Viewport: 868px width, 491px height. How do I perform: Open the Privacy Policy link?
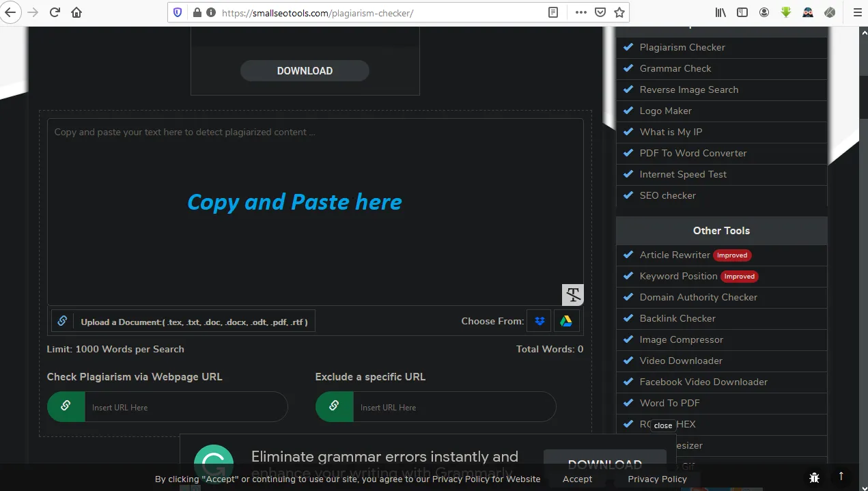click(657, 479)
